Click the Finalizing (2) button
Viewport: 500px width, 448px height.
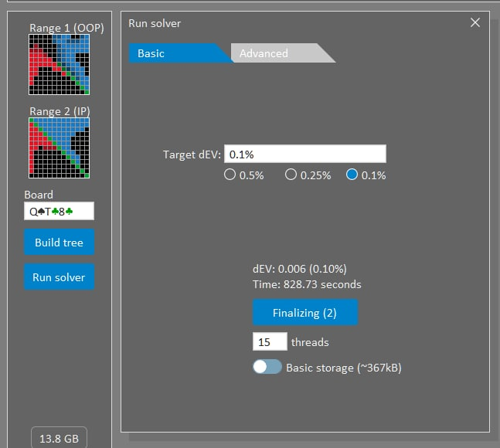305,313
